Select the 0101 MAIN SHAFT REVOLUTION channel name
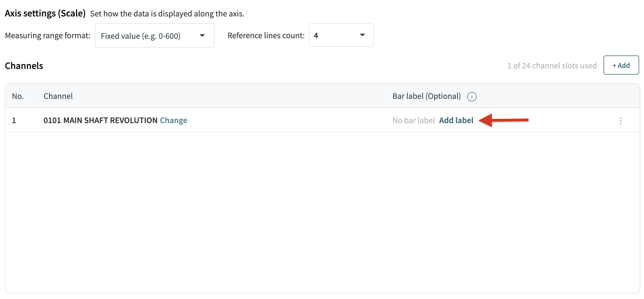 coord(100,120)
